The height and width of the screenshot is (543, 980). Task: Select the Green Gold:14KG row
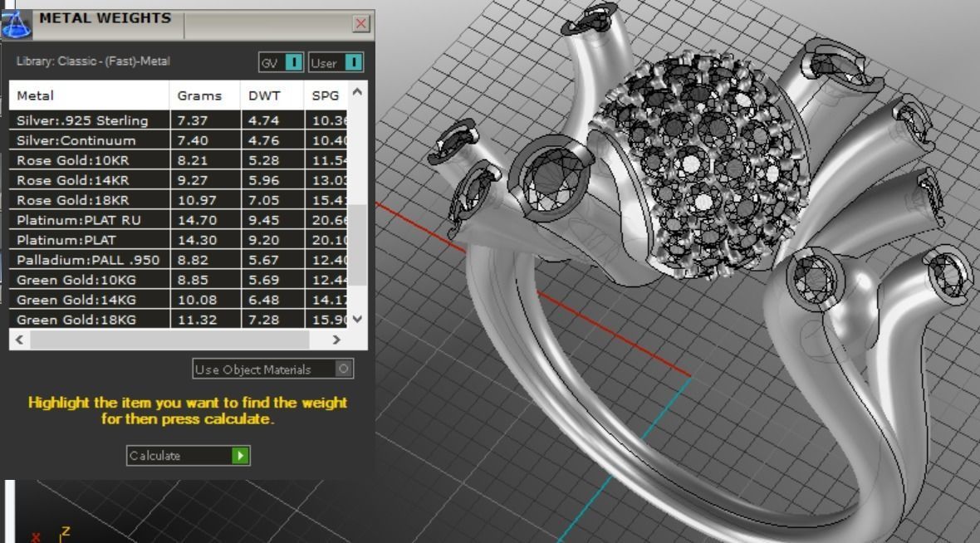(178, 301)
